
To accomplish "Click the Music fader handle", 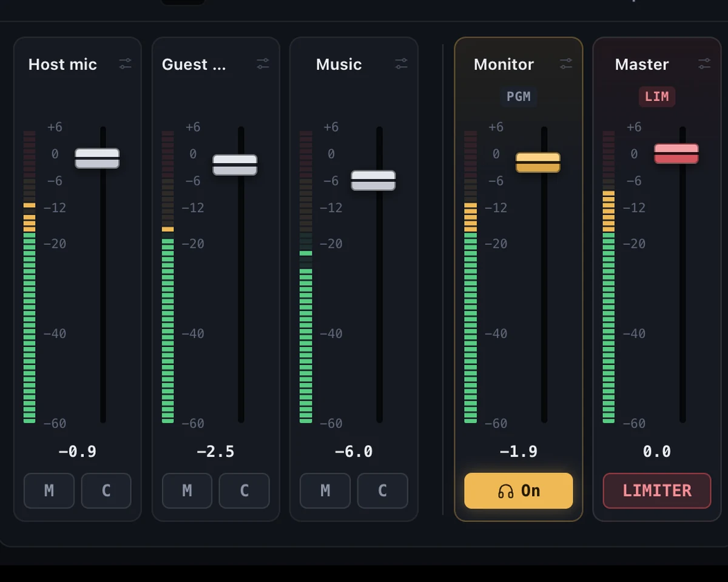I will (373, 180).
